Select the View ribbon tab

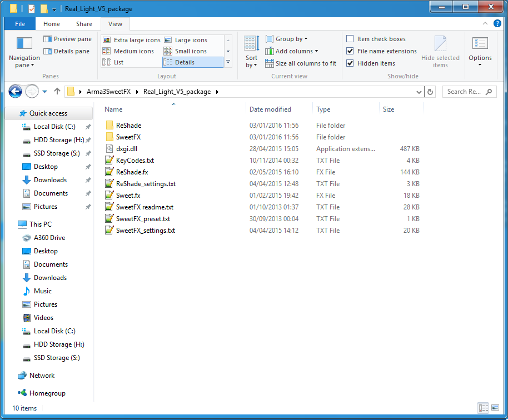pyautogui.click(x=115, y=24)
